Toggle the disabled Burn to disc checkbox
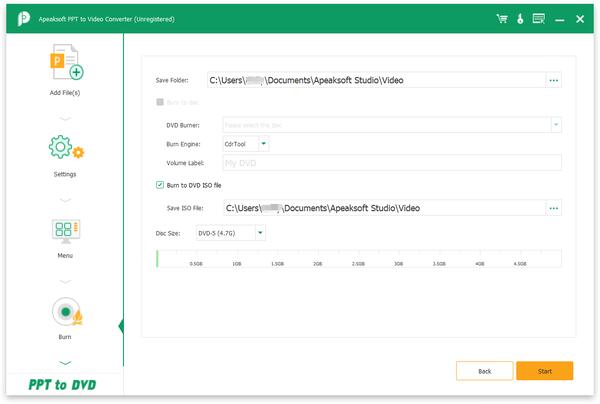The image size is (600, 404). [160, 102]
